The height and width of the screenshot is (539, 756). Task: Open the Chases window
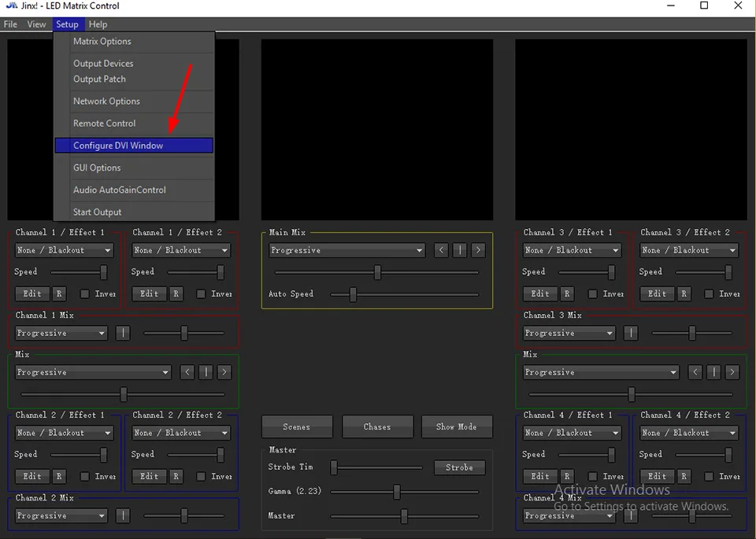pyautogui.click(x=377, y=426)
